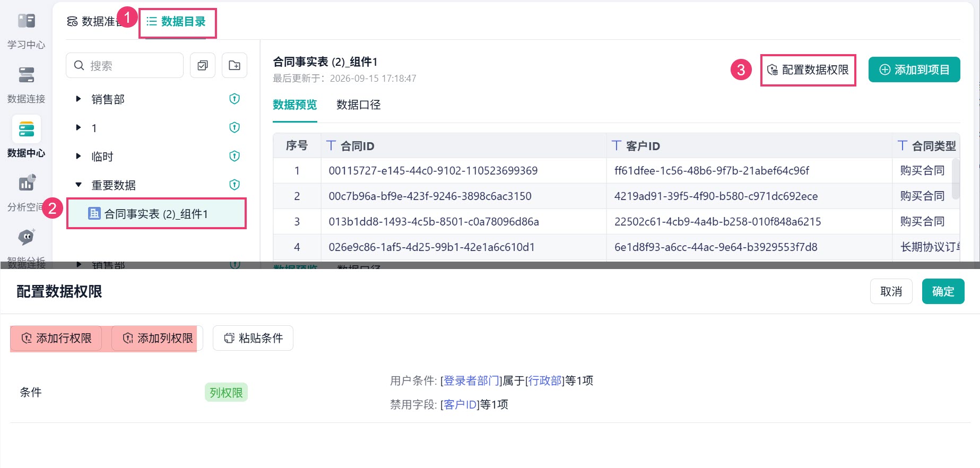Open the 分析空间 chart icon
980x468 pixels.
[x=27, y=183]
